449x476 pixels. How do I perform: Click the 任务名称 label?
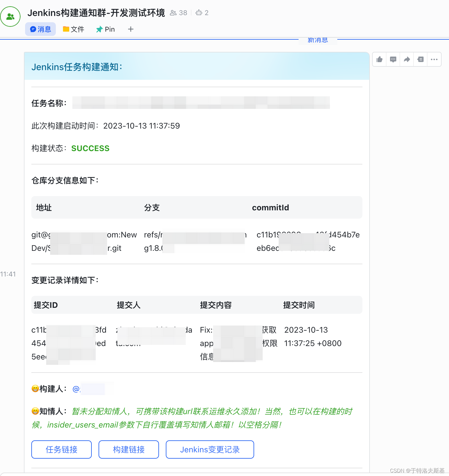(x=49, y=103)
